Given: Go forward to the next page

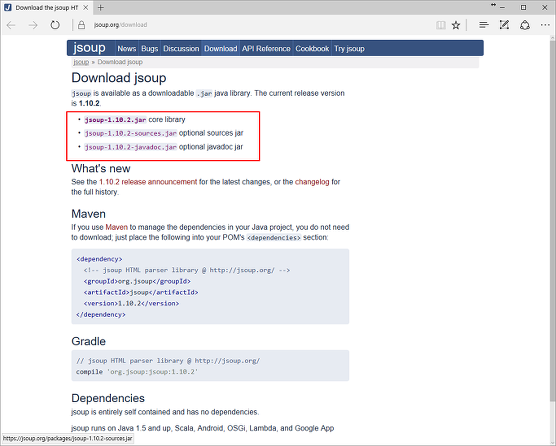Looking at the screenshot, I should tap(33, 25).
